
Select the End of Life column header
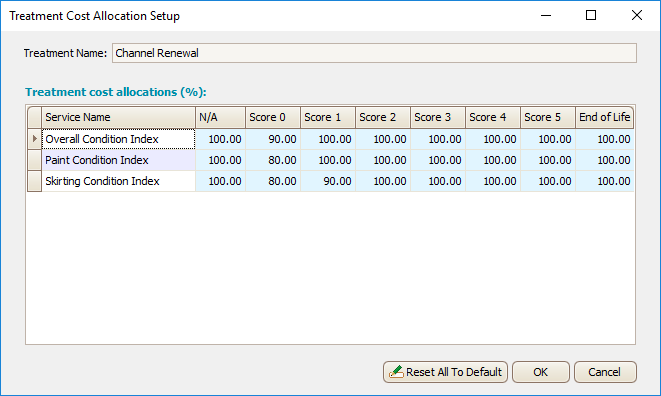(x=604, y=117)
